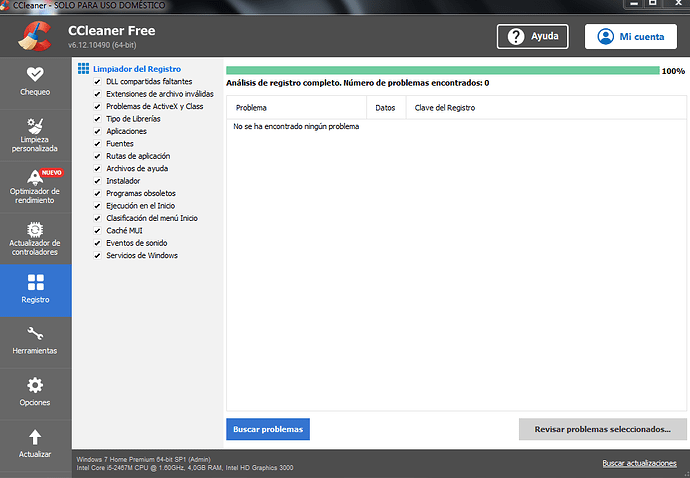Viewport: 690px width, 478px height.
Task: Click the CCleaner Free title text
Action: [112, 31]
